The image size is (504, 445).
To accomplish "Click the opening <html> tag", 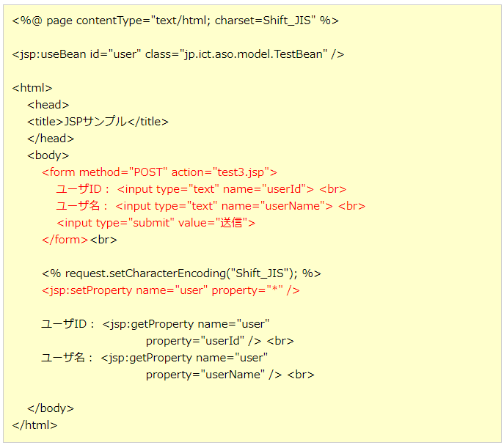I will click(x=32, y=88).
